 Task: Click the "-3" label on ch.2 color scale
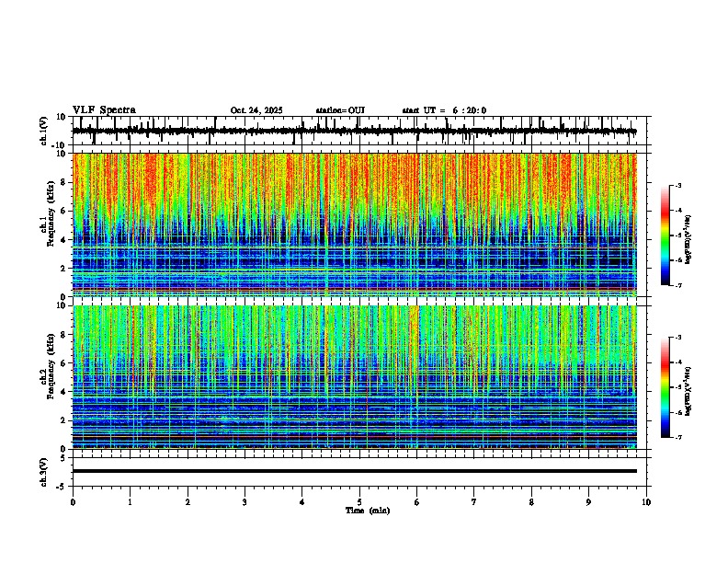coord(677,338)
